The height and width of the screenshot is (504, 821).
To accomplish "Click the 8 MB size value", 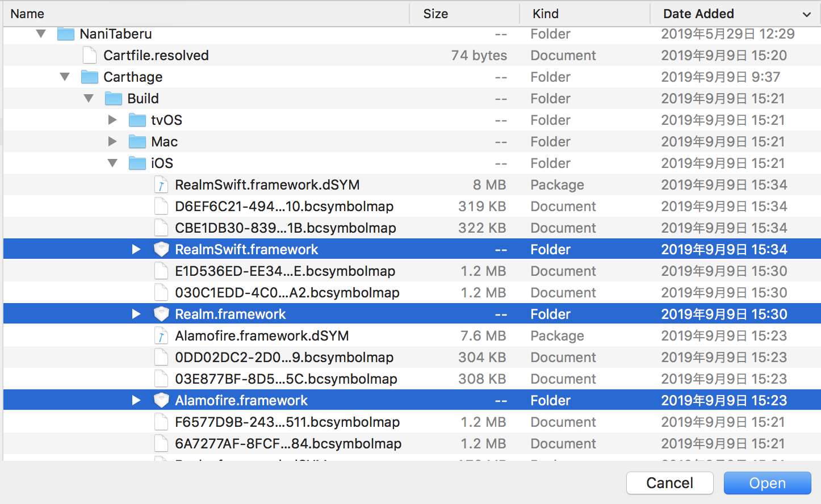I will click(x=489, y=184).
